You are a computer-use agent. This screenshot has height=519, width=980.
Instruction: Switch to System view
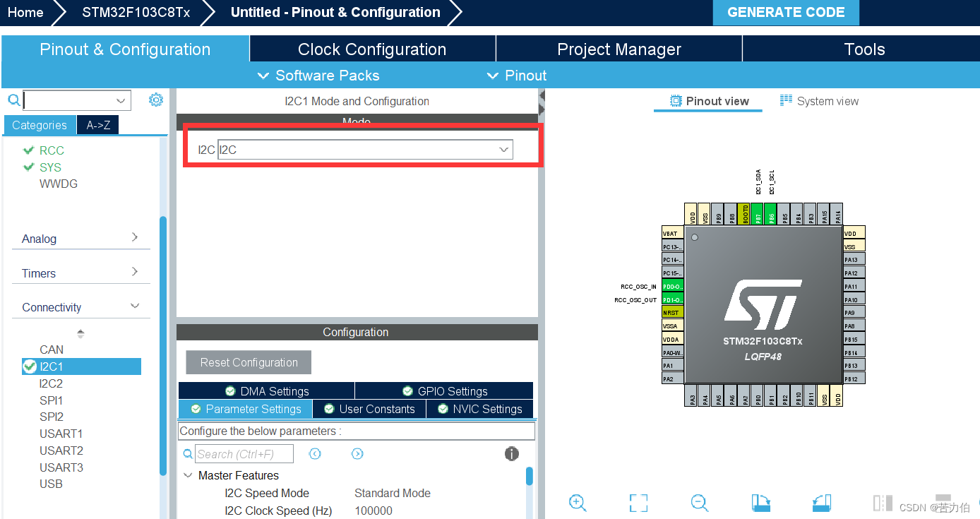[819, 101]
